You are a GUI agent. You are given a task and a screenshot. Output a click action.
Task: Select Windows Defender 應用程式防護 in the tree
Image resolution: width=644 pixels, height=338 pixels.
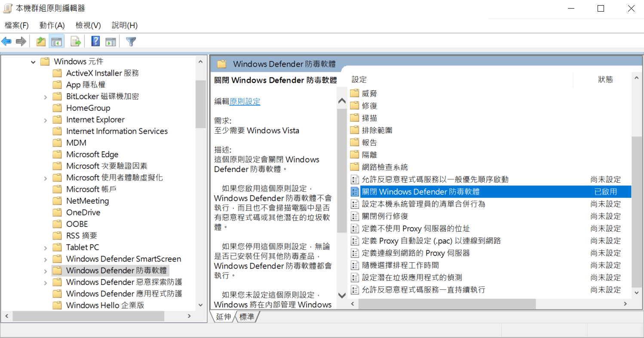124,294
